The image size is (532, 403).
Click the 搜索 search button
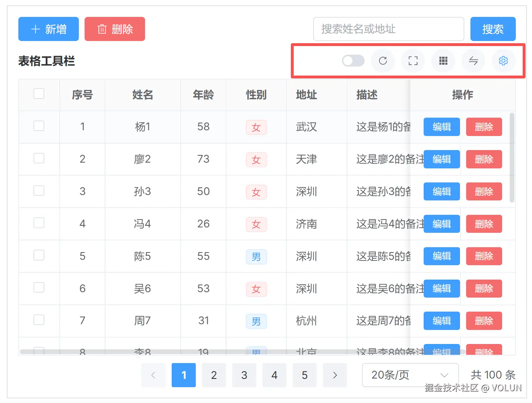click(x=493, y=29)
